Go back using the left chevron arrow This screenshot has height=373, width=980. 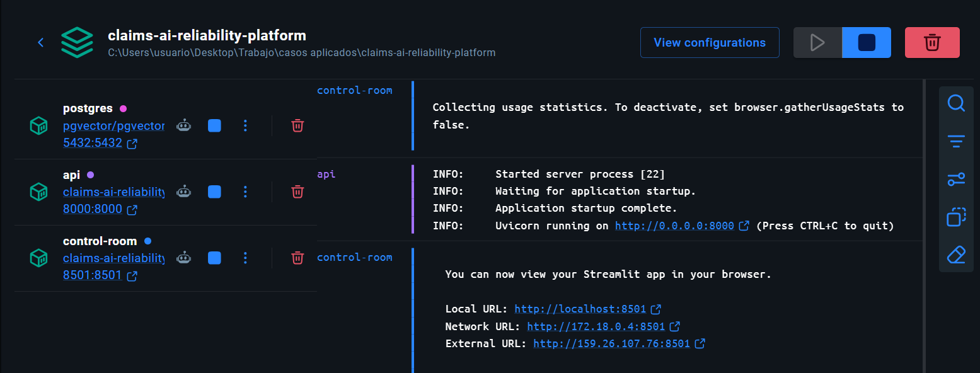(x=40, y=42)
